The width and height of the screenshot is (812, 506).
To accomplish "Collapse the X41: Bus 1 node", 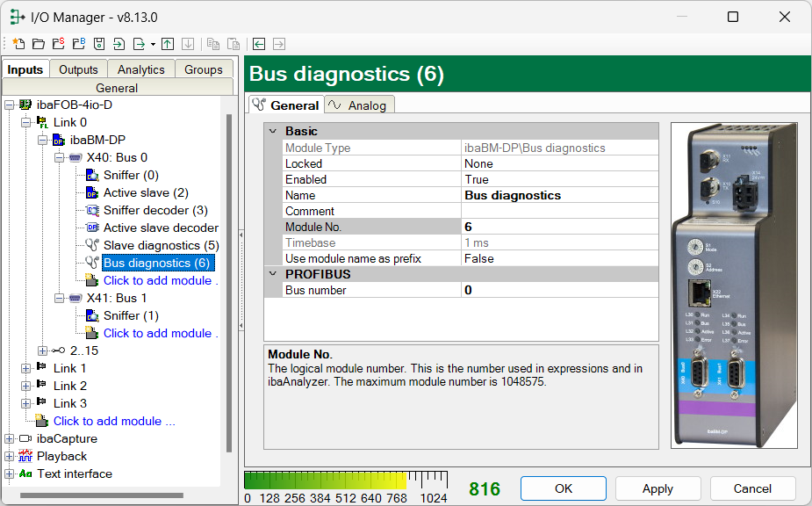I will [60, 299].
